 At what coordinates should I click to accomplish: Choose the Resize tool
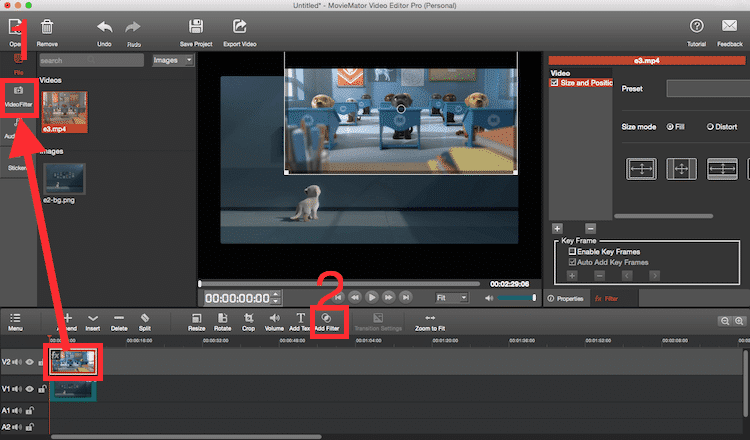(196, 322)
